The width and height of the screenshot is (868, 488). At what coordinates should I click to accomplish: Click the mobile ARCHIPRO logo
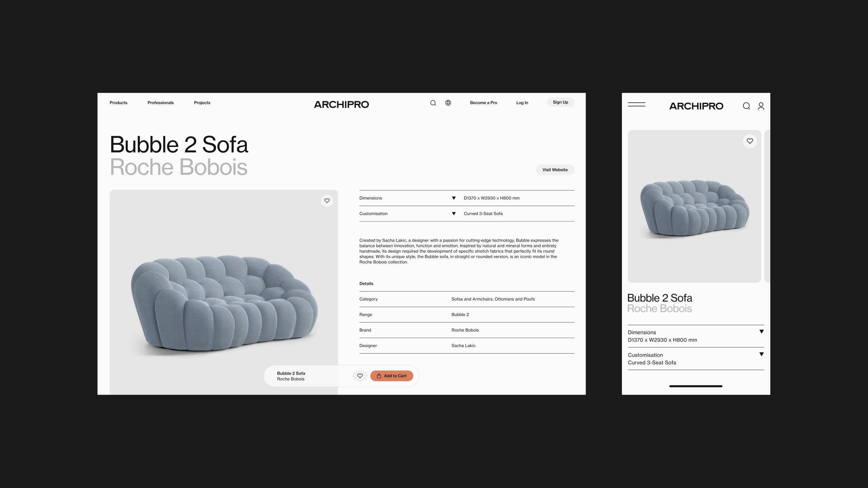click(696, 106)
